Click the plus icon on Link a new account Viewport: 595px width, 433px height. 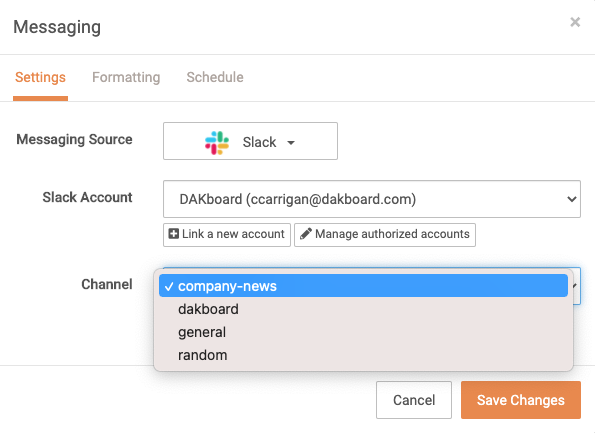[x=173, y=234]
